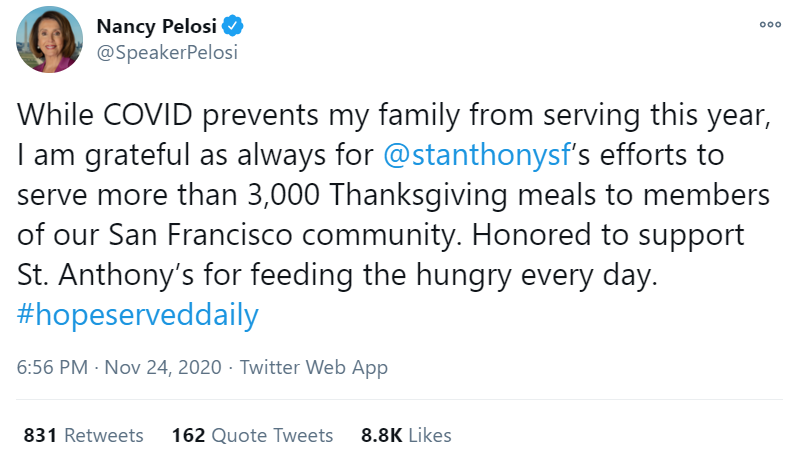The image size is (793, 457).
Task: Click the Nov 24, 2020 date
Action: (160, 367)
